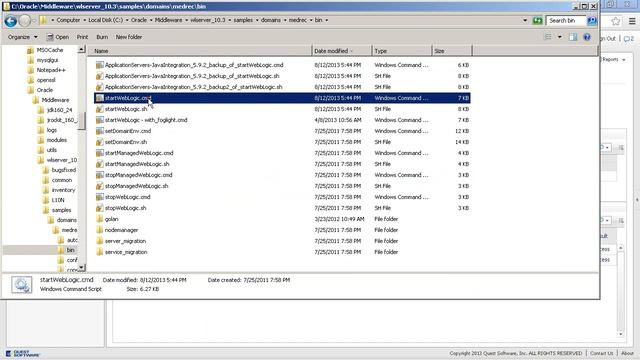Select Oracle folder in tree

click(x=44, y=90)
